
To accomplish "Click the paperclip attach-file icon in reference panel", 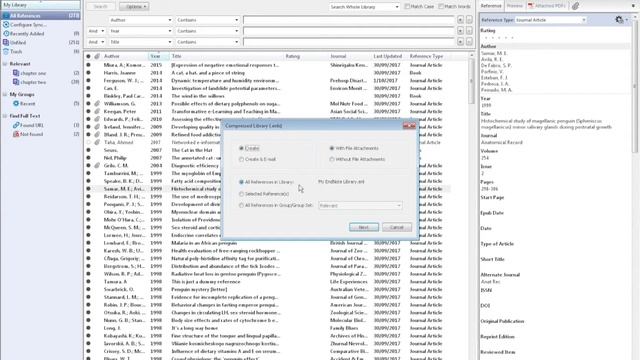I will click(x=576, y=6).
